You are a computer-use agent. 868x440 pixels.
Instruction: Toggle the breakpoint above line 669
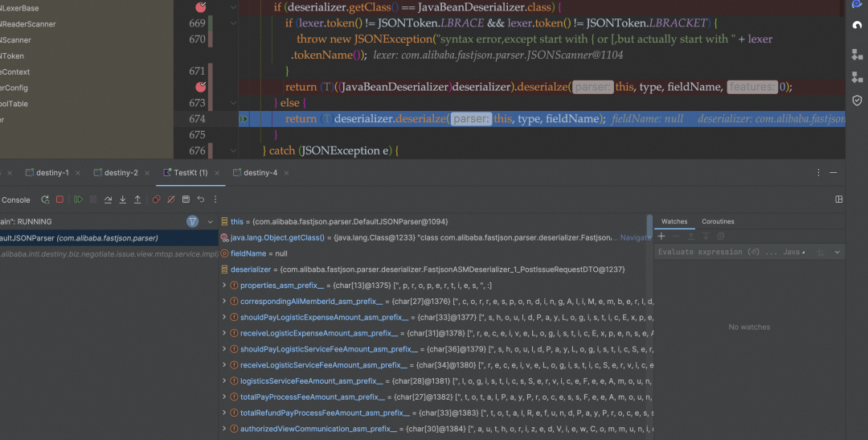coord(201,7)
